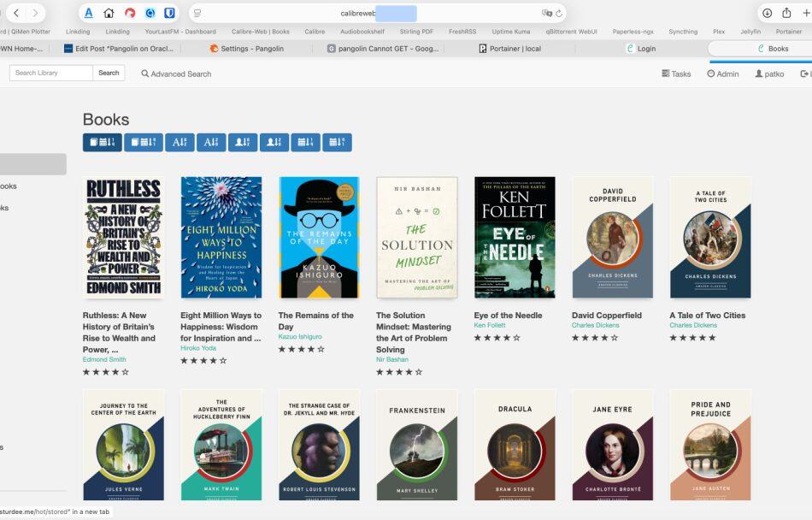The width and height of the screenshot is (812, 520).
Task: Select author Charles Dickens under David Copperfield
Action: click(596, 326)
